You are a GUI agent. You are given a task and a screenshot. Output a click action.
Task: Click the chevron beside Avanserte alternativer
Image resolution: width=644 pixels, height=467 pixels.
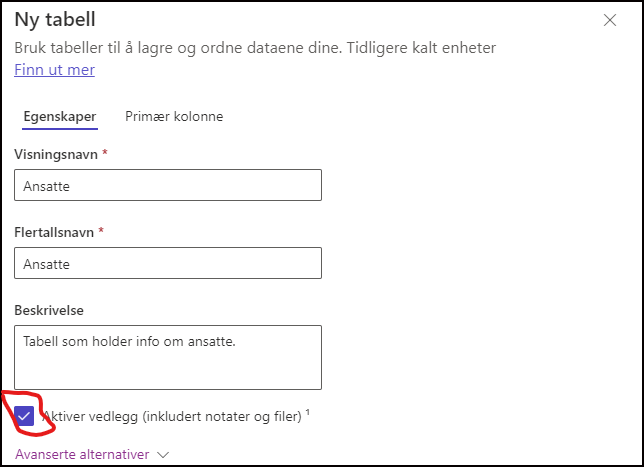(x=163, y=455)
